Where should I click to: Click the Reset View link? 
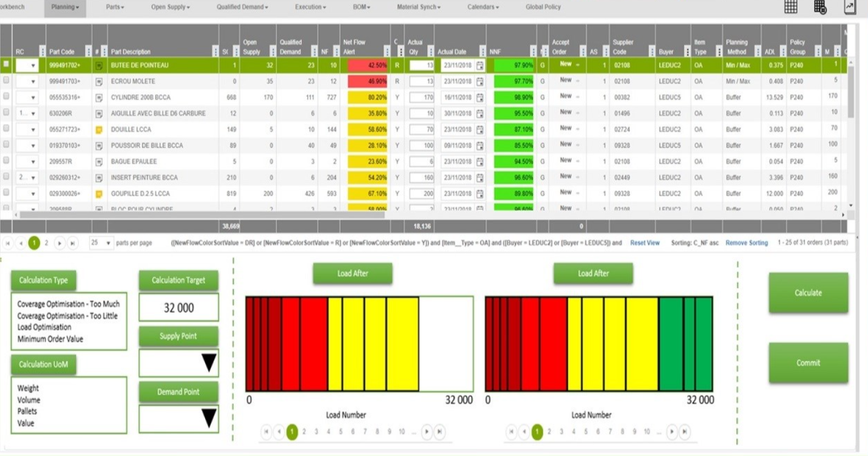tap(644, 243)
